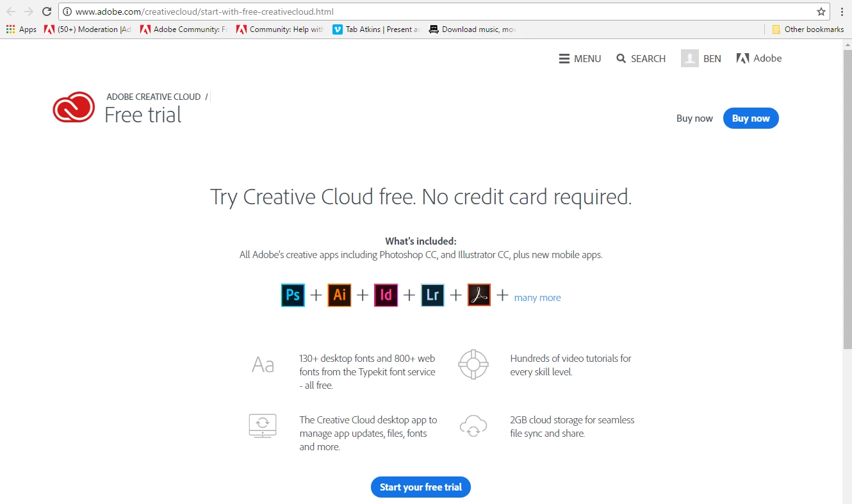Click the desktop app sync monitor icon

[x=263, y=425]
